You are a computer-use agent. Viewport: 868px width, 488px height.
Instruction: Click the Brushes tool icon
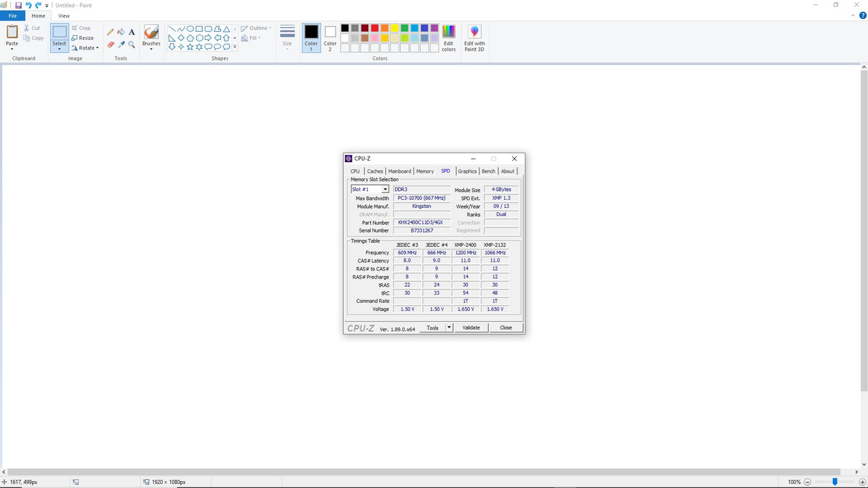tap(151, 32)
